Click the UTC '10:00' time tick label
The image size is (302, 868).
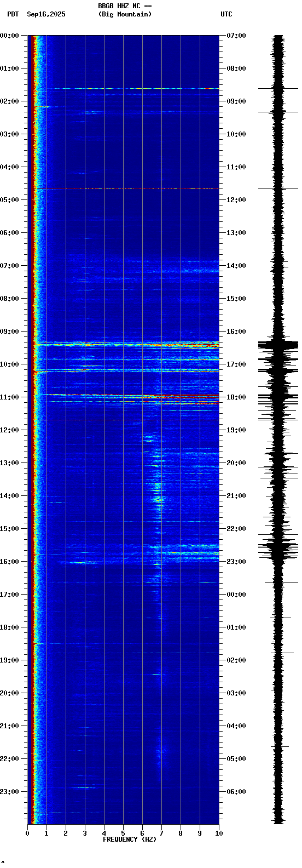click(236, 134)
